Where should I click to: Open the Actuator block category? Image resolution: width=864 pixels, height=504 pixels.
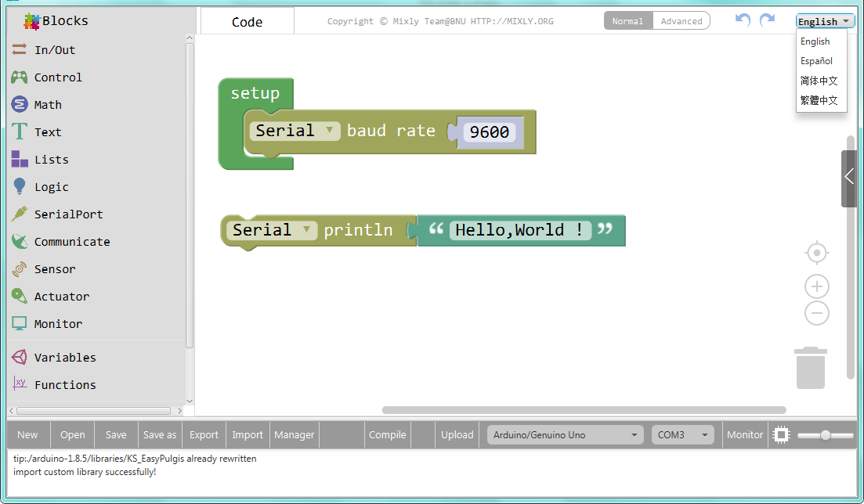(61, 297)
